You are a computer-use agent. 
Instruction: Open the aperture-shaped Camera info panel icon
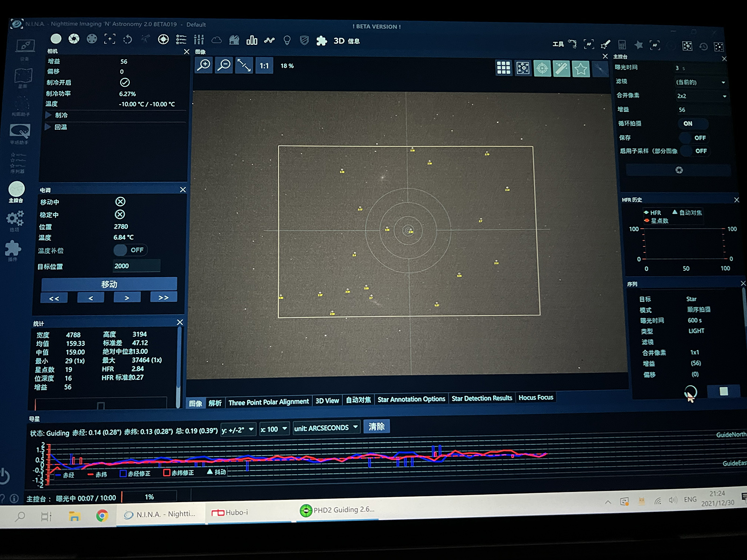[74, 39]
